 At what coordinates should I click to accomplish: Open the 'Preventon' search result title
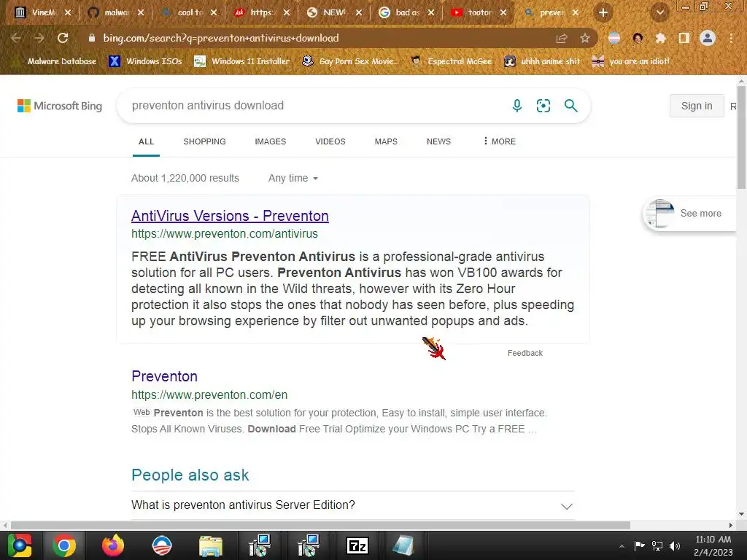coord(164,376)
